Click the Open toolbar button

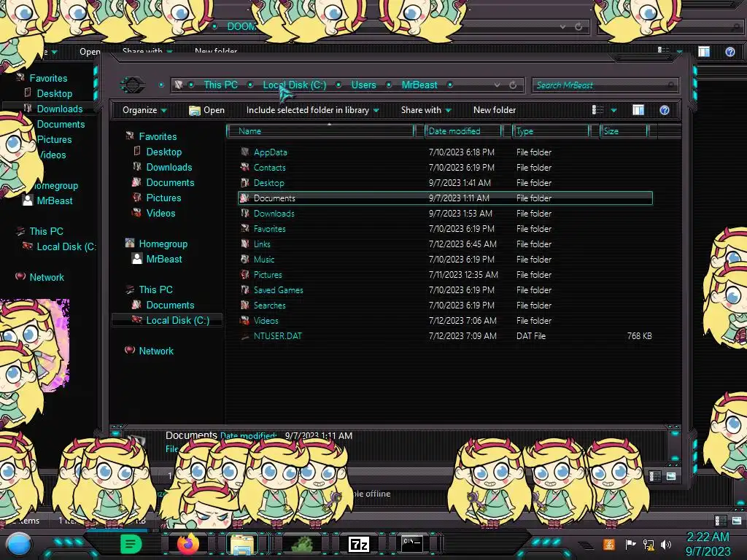(206, 110)
